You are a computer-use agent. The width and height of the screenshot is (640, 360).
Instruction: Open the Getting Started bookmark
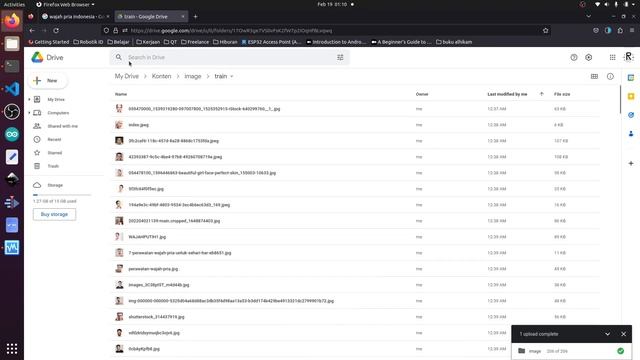pos(48,42)
